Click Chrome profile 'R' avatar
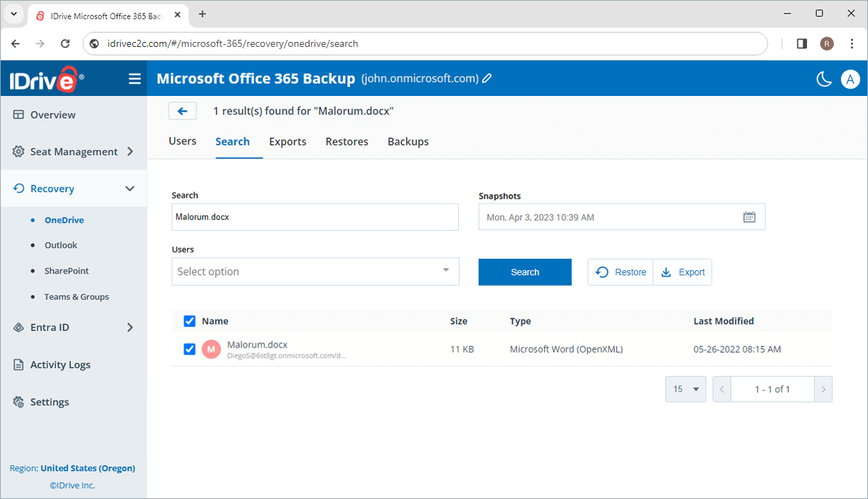The height and width of the screenshot is (499, 868). tap(827, 43)
